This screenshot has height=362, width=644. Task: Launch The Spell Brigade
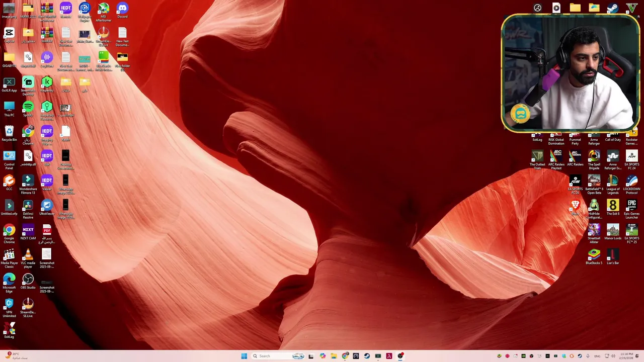[x=594, y=160]
